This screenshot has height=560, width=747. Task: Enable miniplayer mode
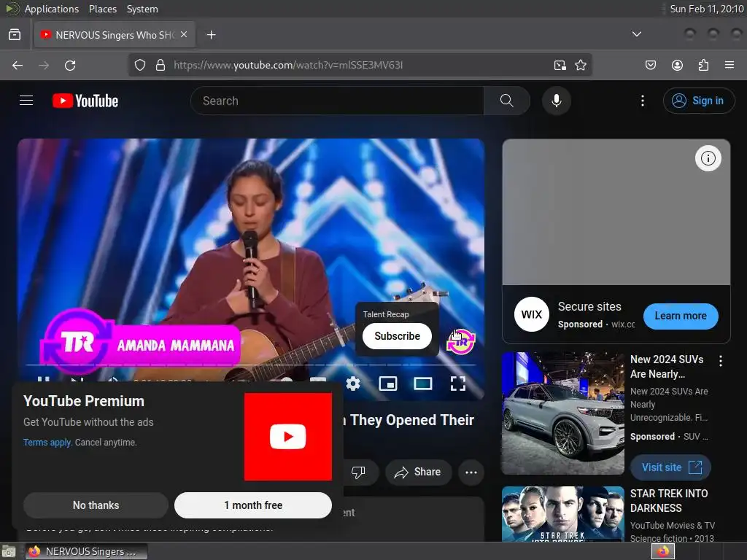click(388, 384)
